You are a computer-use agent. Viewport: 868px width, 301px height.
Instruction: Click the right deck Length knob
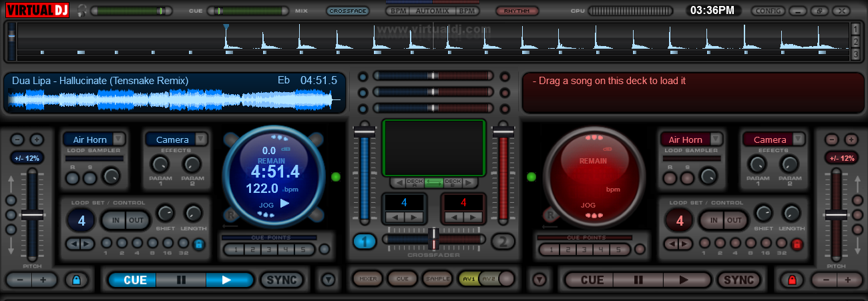pyautogui.click(x=792, y=213)
